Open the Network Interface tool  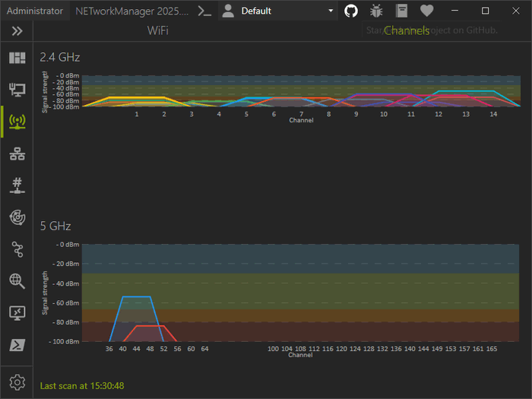click(x=17, y=90)
